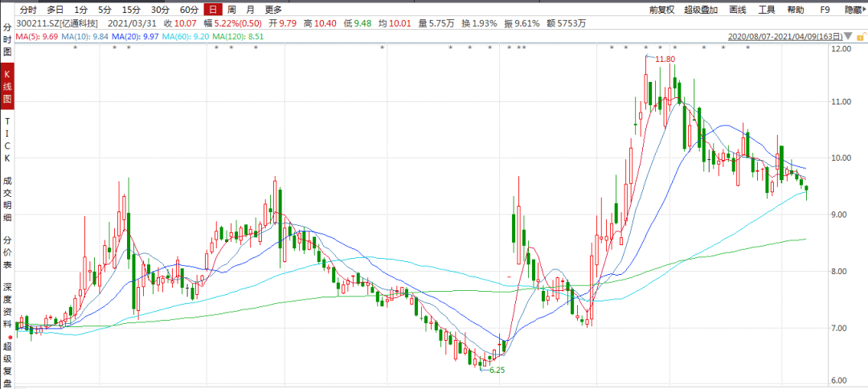Click the highlighted 日 daily period tab

(x=212, y=10)
